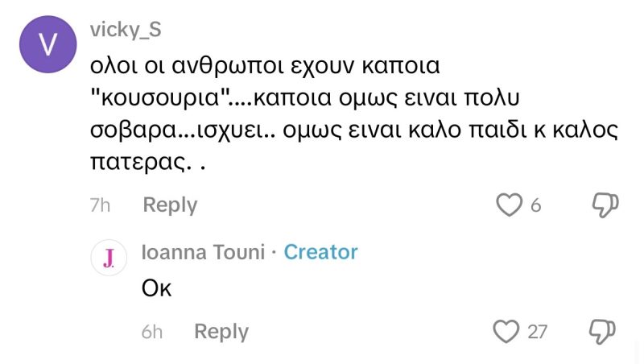Click the Creator badge label
Image resolution: width=644 pixels, height=364 pixels.
[x=320, y=252]
